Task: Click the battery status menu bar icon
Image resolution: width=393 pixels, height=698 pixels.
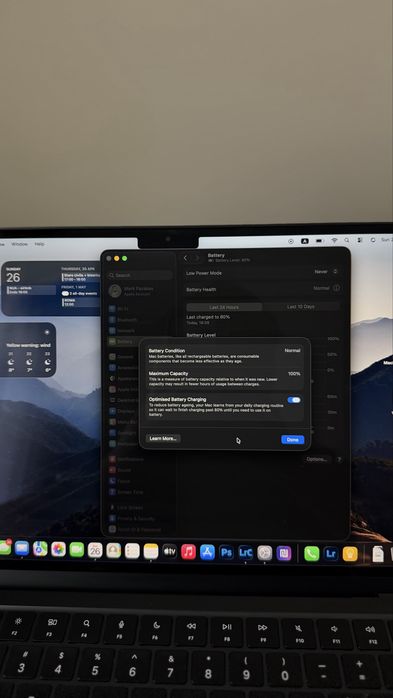Action: click(319, 241)
